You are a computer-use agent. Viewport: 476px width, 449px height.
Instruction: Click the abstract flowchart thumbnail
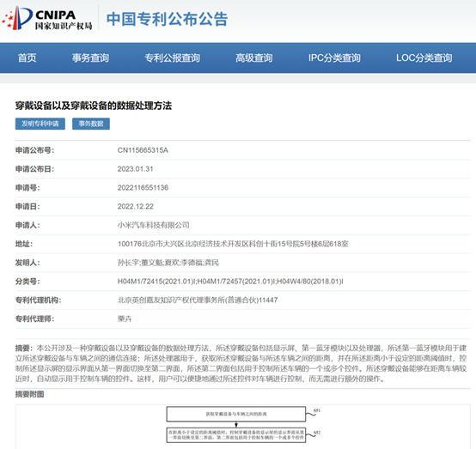click(x=243, y=427)
